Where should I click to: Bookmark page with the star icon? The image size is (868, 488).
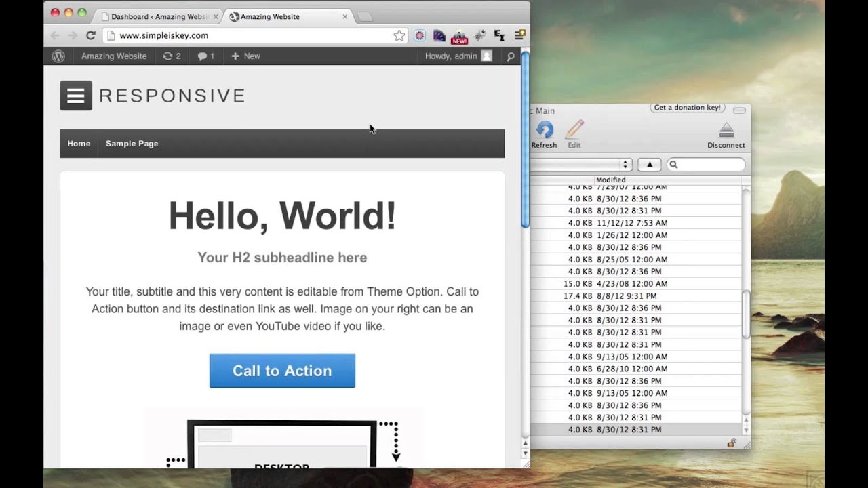point(399,35)
